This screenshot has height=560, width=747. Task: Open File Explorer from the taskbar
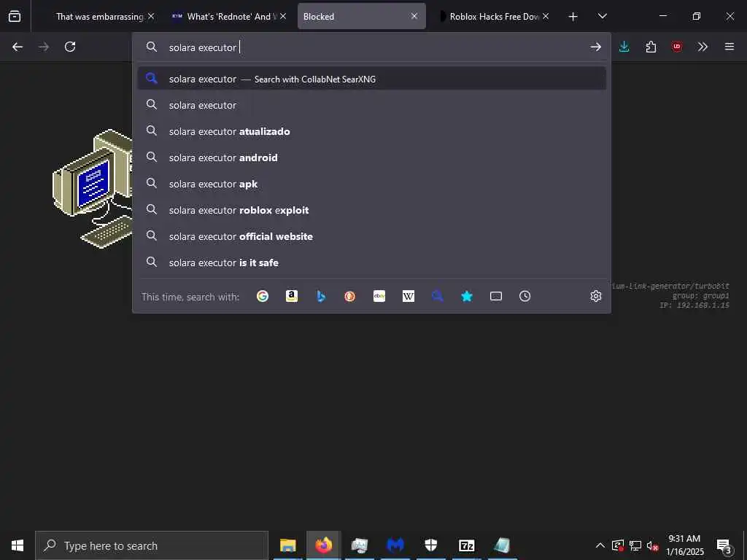[287, 545]
